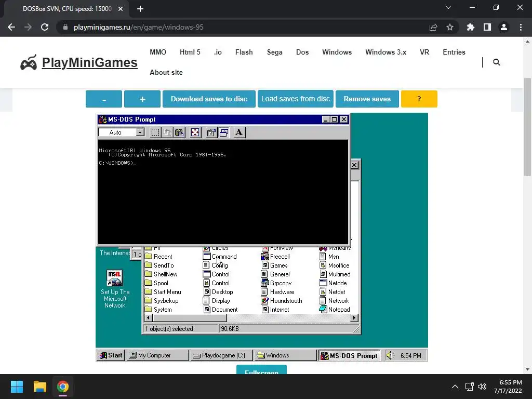Select the Hardware file
The height and width of the screenshot is (399, 532).
[277, 292]
